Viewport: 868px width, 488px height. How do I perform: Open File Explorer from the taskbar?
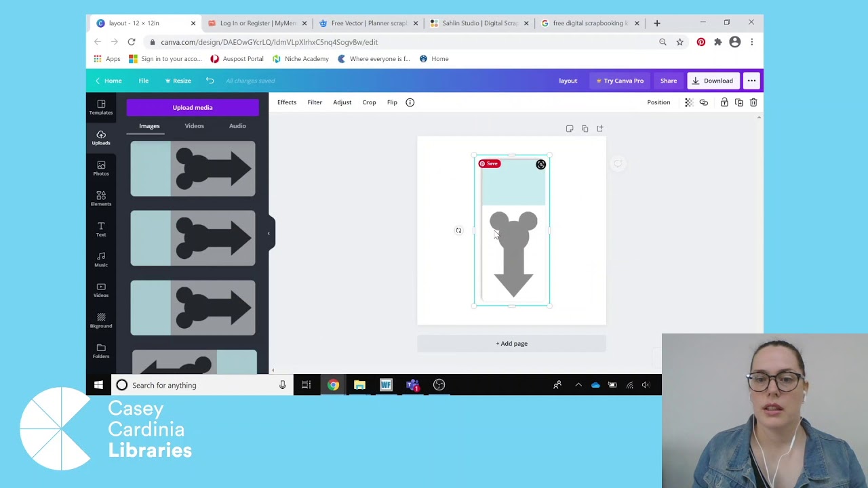tap(359, 385)
